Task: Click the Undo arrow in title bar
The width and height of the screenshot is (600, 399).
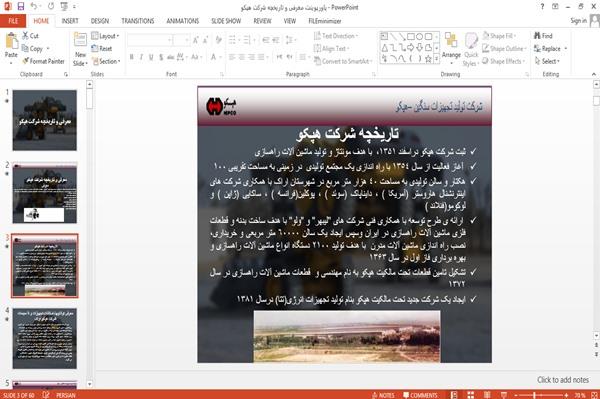Action: [34, 6]
